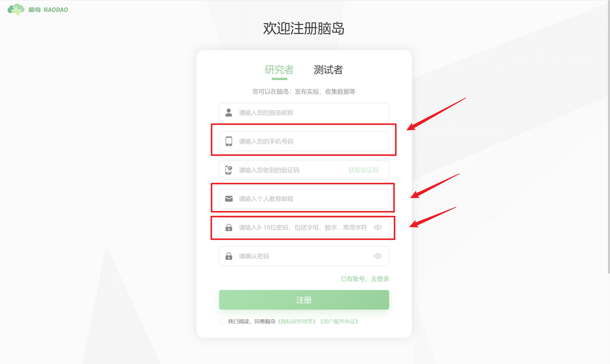This screenshot has height=364, width=610.
Task: Check the agreement checkbox 我已阅读
Action: (222, 321)
